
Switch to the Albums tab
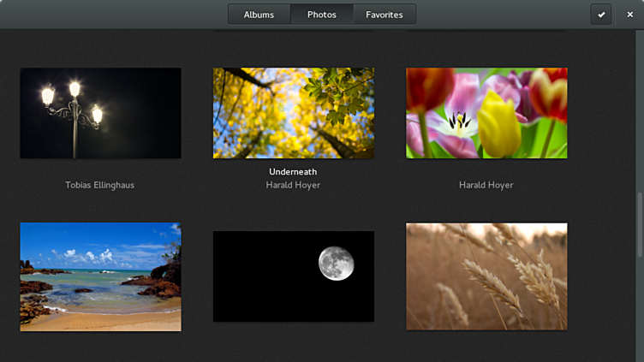click(x=259, y=15)
